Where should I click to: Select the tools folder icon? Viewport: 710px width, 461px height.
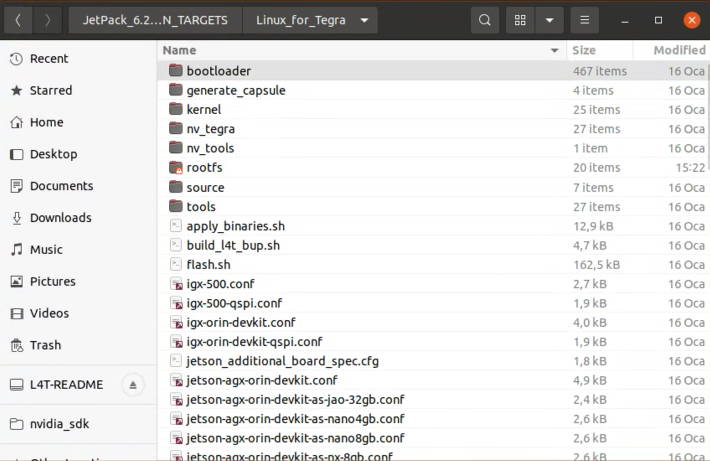click(x=176, y=206)
